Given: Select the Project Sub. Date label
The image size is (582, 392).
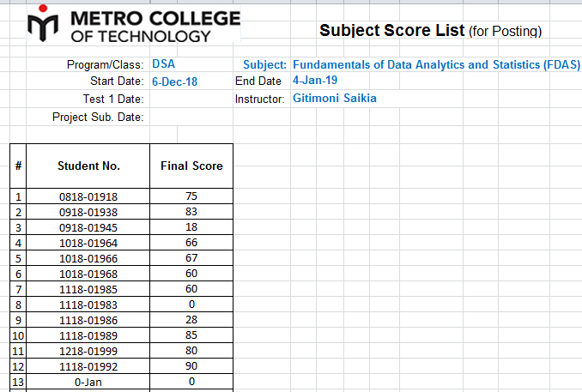Looking at the screenshot, I should coord(98,117).
